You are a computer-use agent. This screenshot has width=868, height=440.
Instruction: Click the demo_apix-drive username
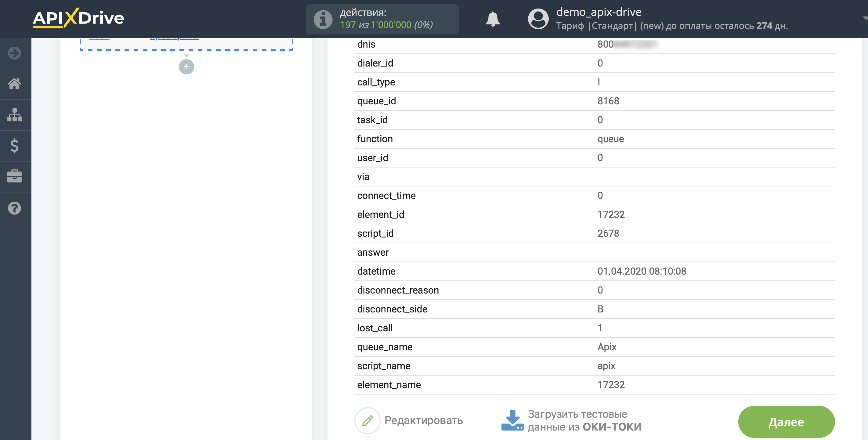[599, 12]
